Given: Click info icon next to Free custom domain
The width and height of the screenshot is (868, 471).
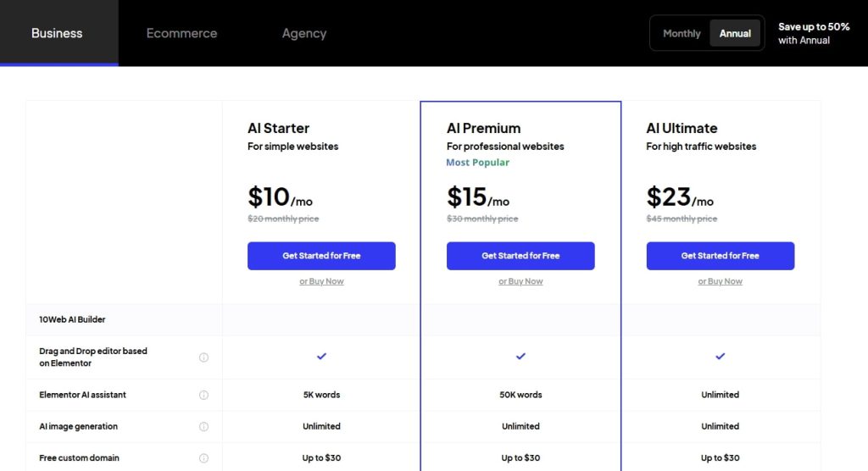Looking at the screenshot, I should tap(203, 458).
